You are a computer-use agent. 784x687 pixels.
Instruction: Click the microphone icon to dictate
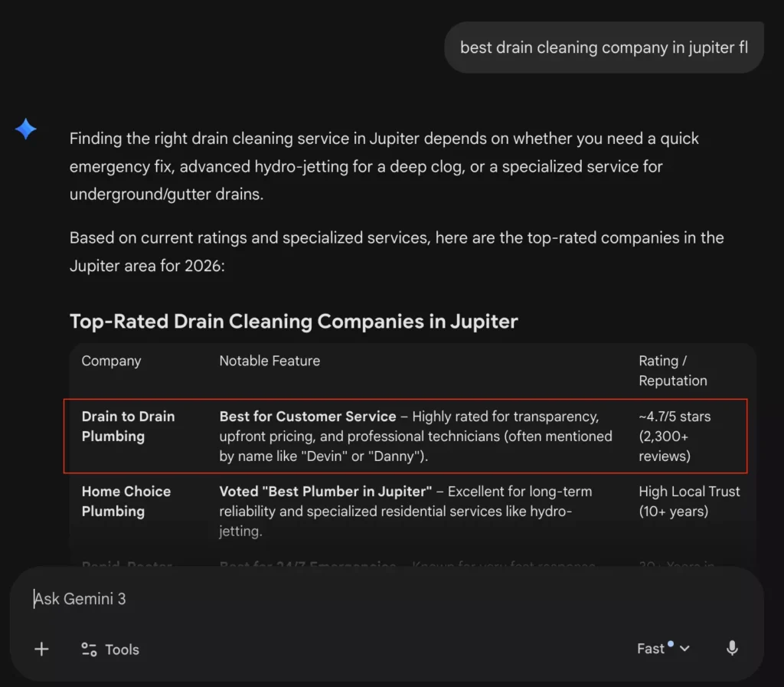pos(731,649)
